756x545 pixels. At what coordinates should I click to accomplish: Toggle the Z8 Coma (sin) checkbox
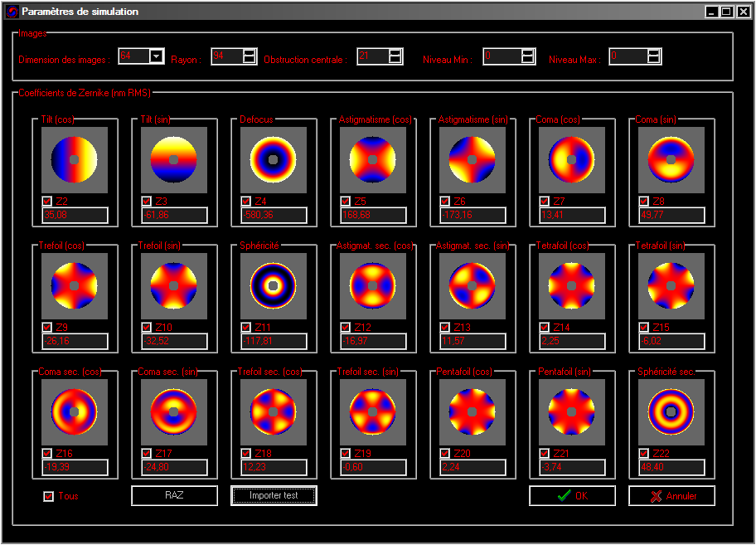pyautogui.click(x=643, y=201)
